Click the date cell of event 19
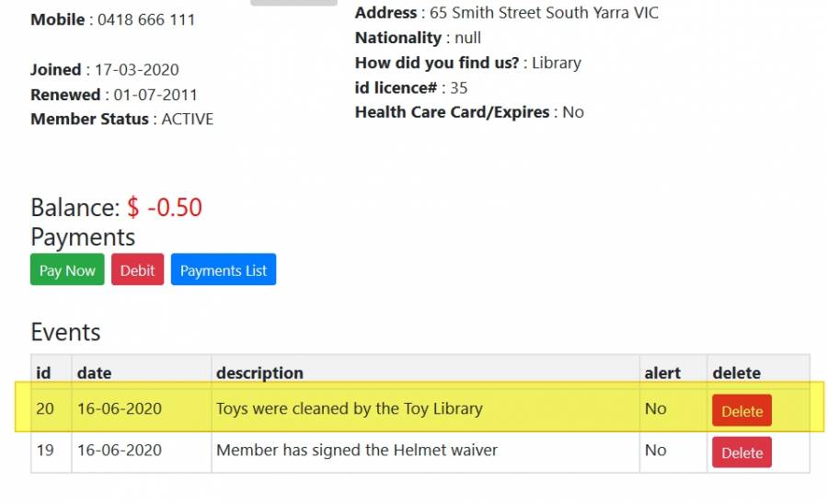The image size is (828, 504). (x=120, y=451)
